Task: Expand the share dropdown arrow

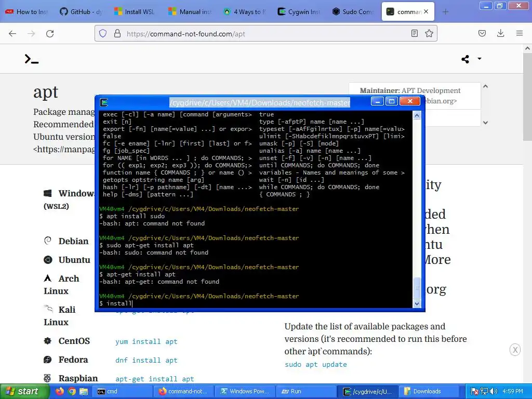Action: tap(480, 59)
